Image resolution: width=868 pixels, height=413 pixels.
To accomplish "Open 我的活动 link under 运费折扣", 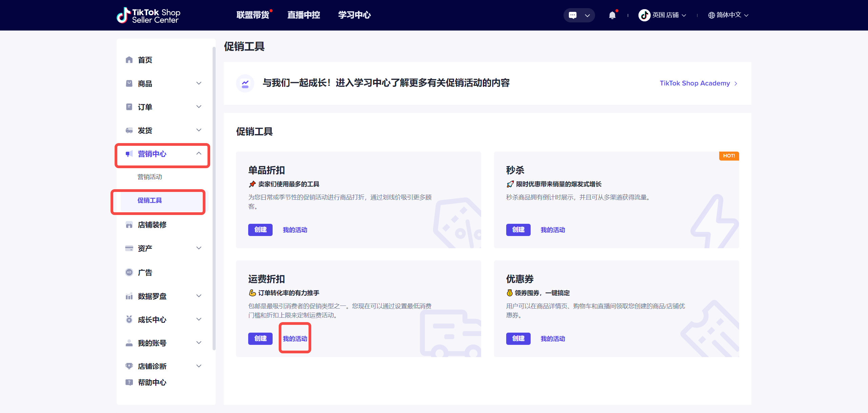I will (x=295, y=339).
